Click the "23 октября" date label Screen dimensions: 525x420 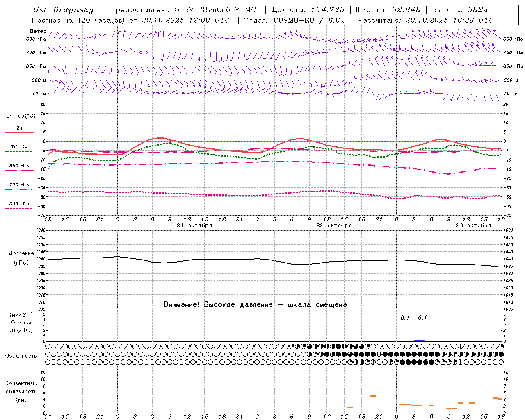(473, 226)
